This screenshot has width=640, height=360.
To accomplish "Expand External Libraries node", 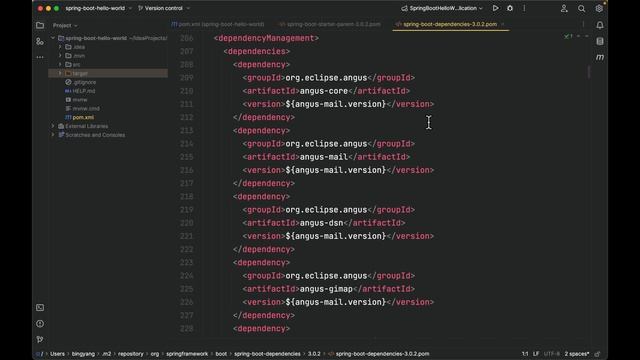I will (53, 126).
